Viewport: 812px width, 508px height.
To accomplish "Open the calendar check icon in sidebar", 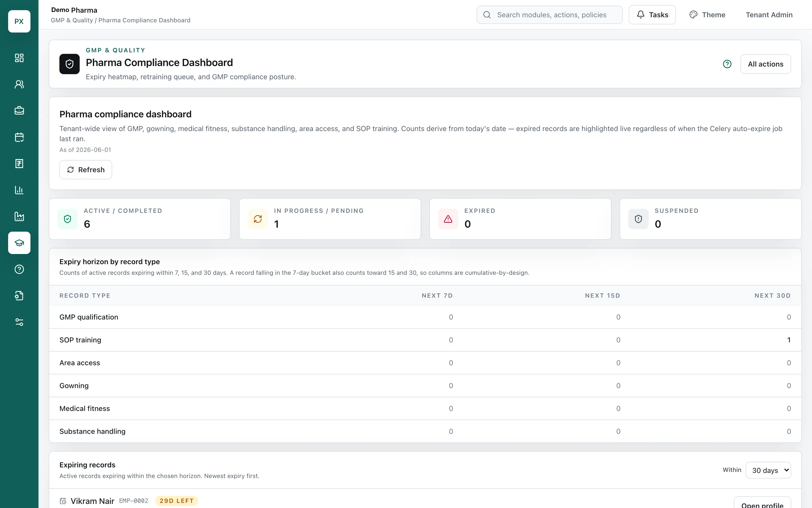I will click(19, 137).
